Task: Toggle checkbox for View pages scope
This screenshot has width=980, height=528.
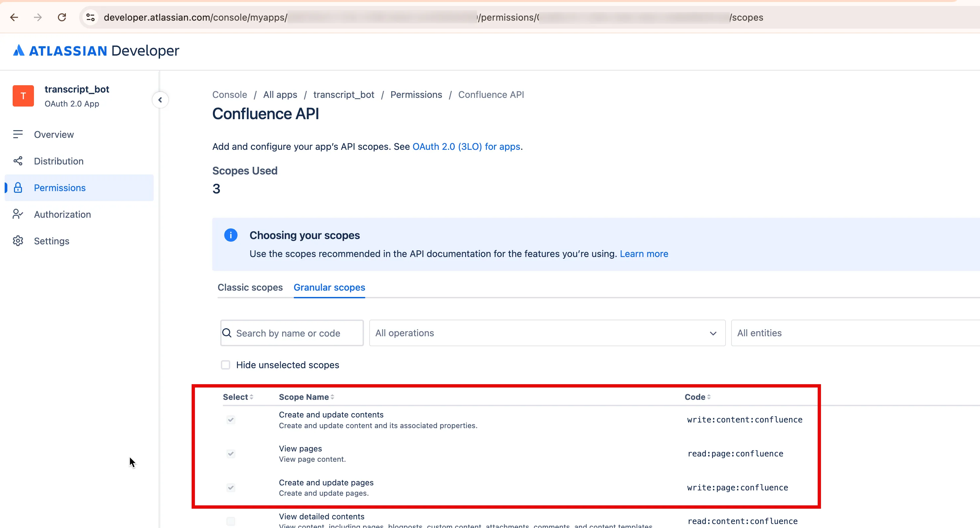Action: 231,454
